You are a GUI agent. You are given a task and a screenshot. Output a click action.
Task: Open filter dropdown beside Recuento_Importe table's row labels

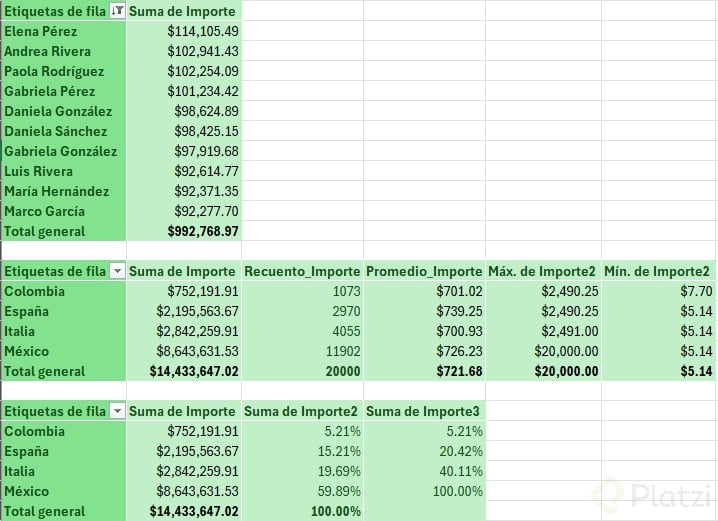[x=117, y=271]
